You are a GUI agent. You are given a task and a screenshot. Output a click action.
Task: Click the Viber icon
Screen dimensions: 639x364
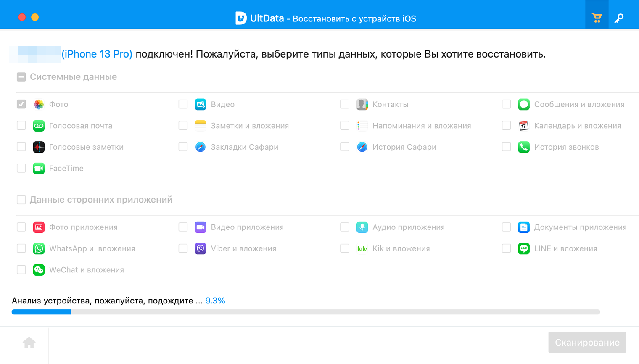pos(201,249)
